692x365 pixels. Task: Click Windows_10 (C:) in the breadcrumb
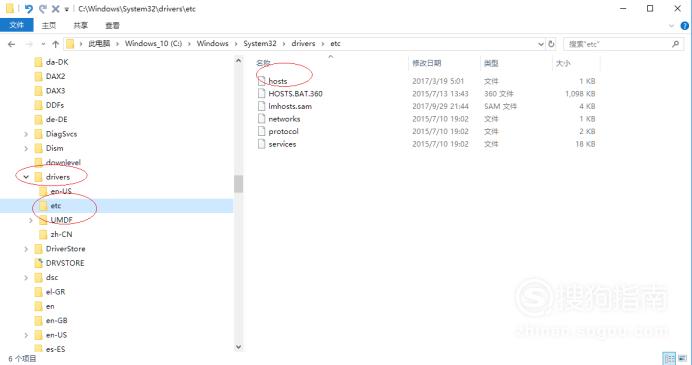[153, 44]
